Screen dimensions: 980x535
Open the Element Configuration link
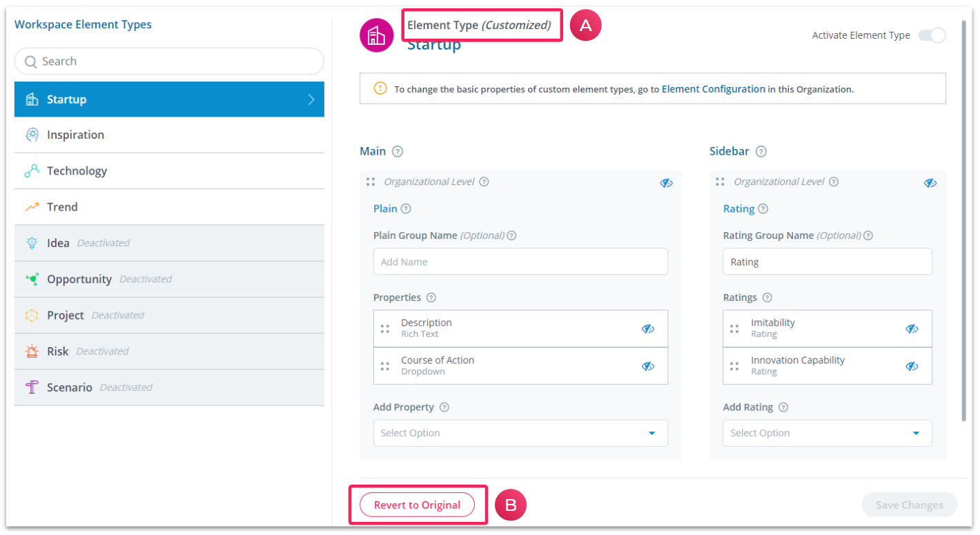pos(714,89)
